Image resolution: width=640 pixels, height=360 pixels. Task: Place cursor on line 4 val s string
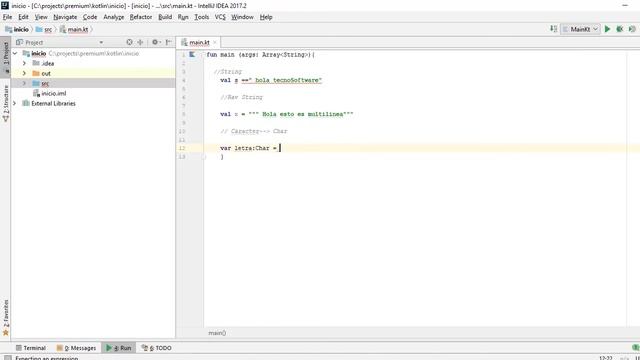point(271,80)
